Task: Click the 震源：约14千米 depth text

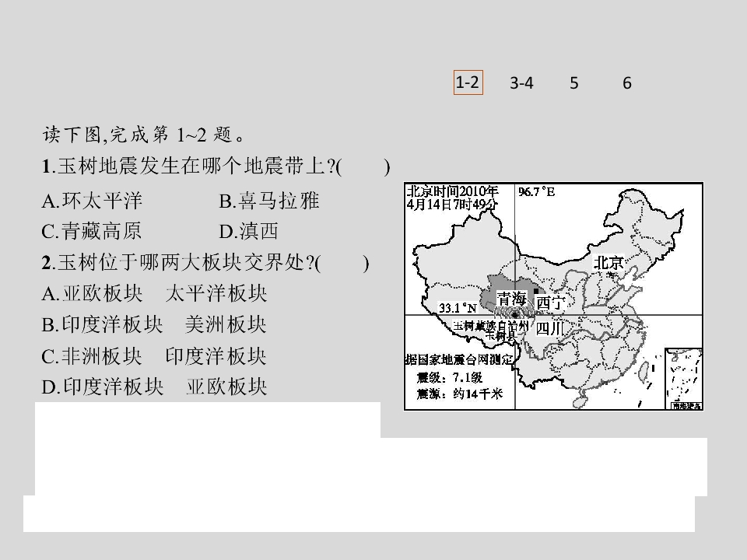Action: 459,394
